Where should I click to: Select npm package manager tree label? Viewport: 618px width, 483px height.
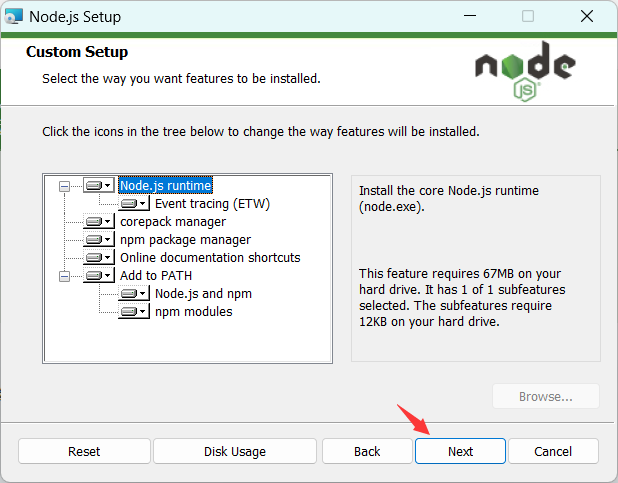[x=185, y=240]
